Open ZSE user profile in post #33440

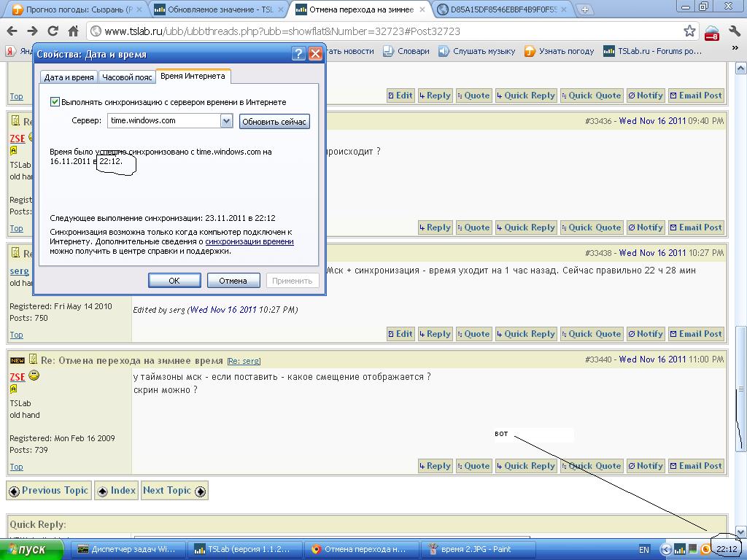[18, 377]
